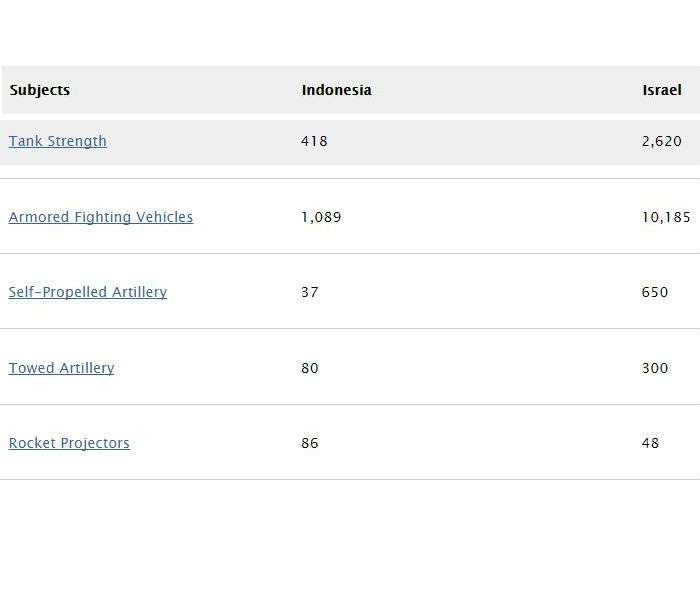Select Israel's towed artillery value 300
The height and width of the screenshot is (600, 700).
(655, 368)
